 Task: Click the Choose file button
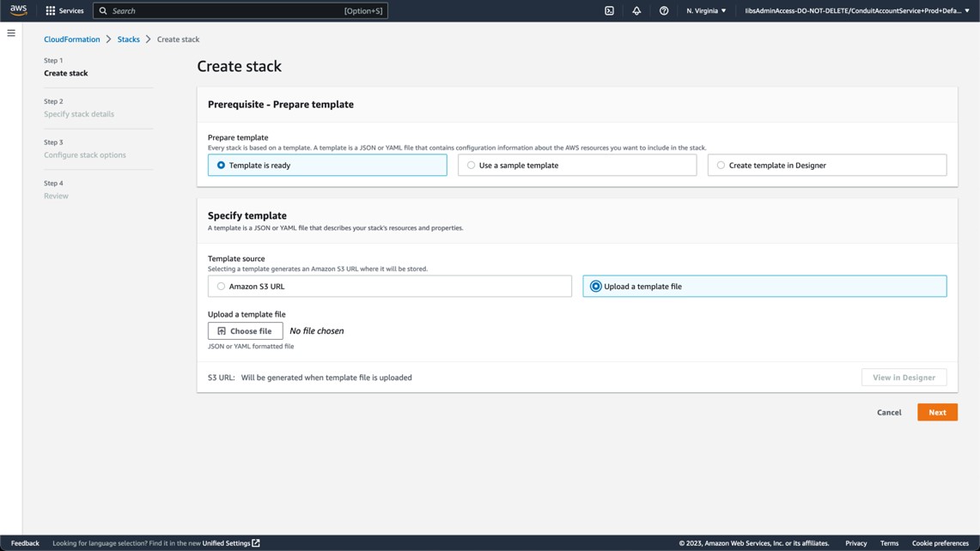pos(245,330)
